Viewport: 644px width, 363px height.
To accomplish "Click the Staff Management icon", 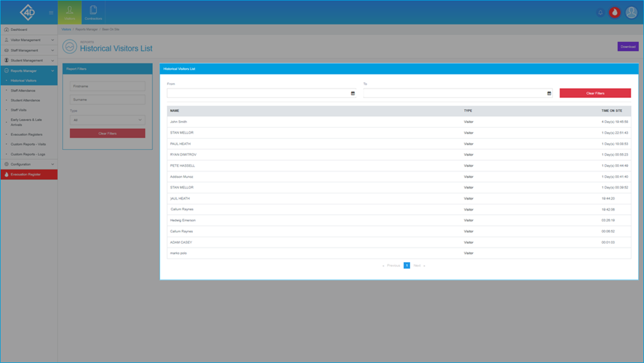I will [x=6, y=50].
